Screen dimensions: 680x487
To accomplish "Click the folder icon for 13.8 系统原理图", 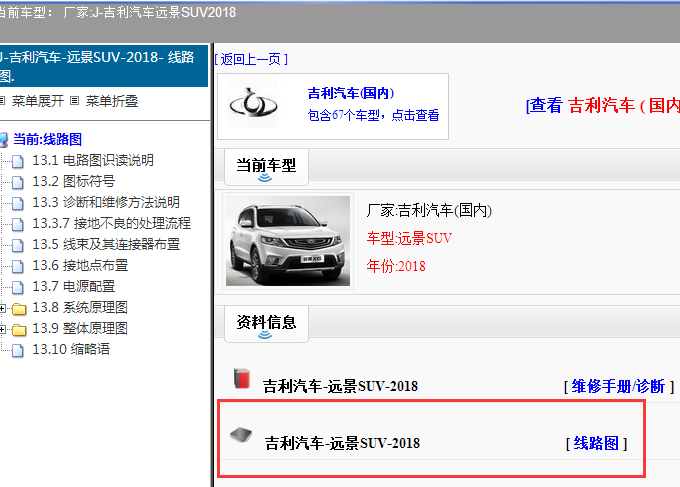I will (19, 309).
